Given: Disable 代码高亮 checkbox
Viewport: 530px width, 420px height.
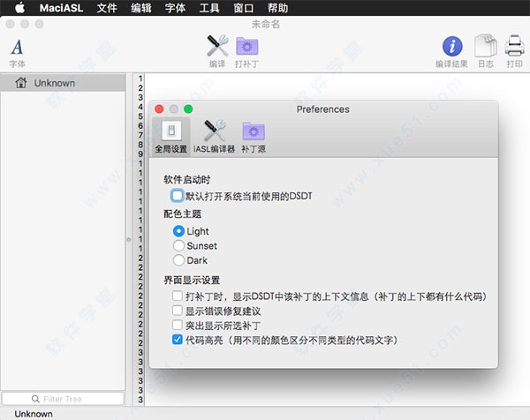Looking at the screenshot, I should (178, 340).
